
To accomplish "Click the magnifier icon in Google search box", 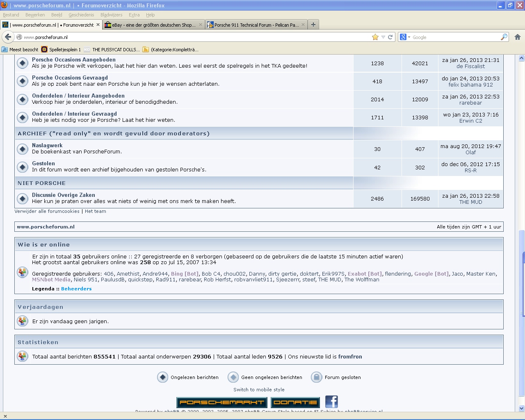I will coord(504,37).
